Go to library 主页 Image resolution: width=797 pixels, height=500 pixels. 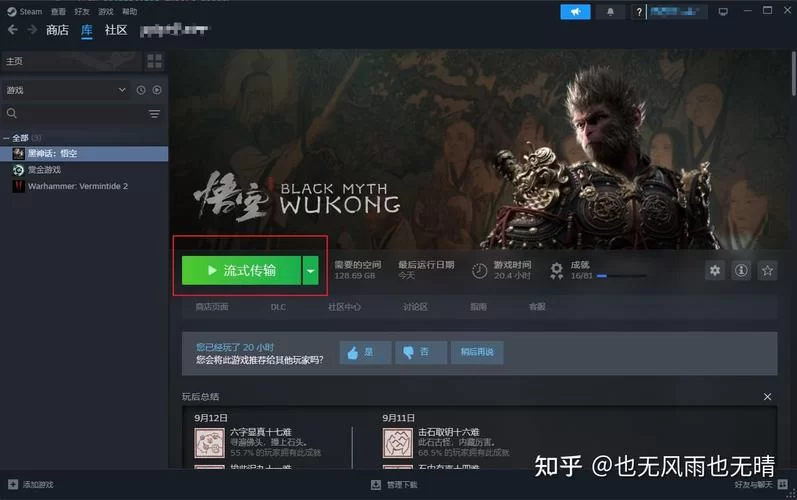71,61
